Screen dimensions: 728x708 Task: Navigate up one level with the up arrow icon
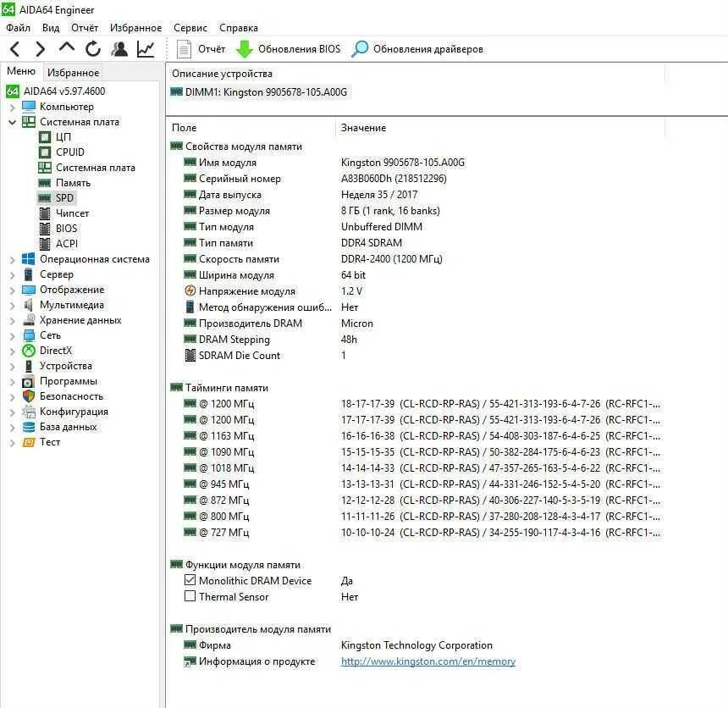(67, 48)
